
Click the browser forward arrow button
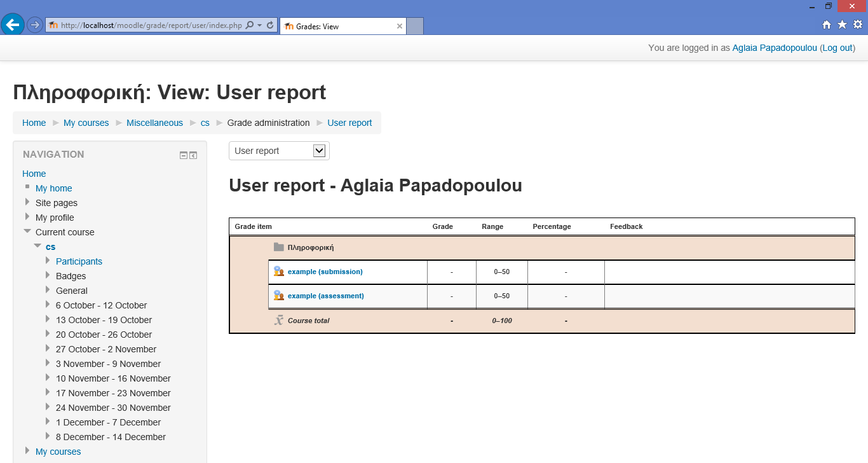tap(34, 25)
